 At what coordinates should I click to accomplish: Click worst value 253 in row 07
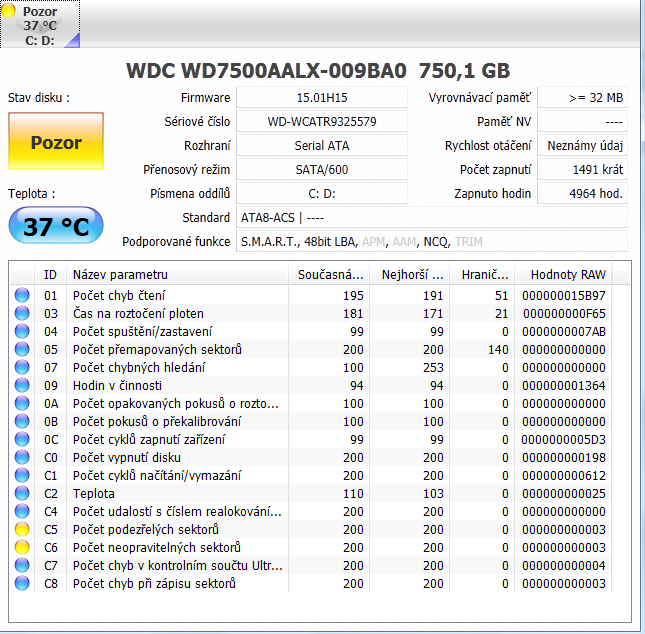click(x=433, y=367)
